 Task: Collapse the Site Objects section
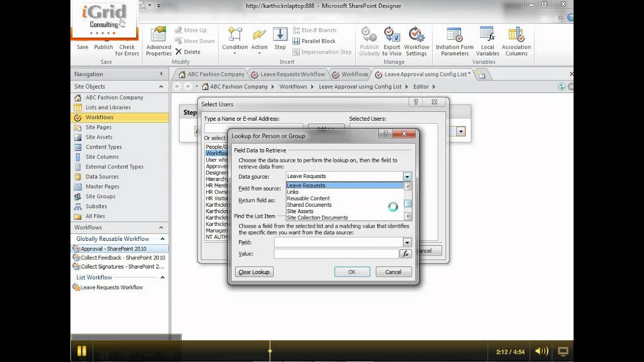[162, 86]
